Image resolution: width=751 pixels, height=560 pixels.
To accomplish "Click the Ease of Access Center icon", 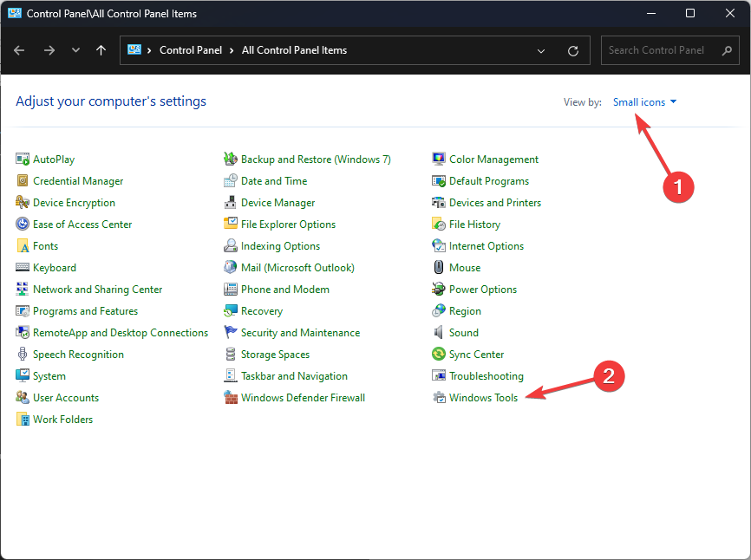I will coord(23,224).
